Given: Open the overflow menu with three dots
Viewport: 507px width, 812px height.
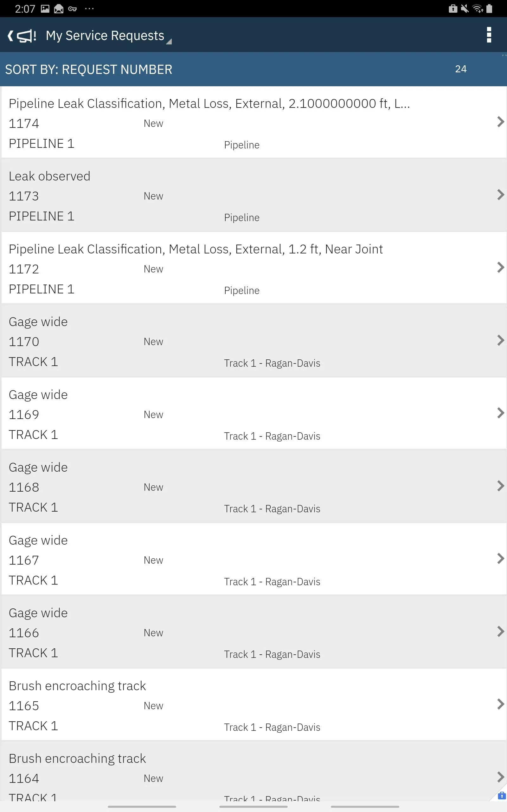Looking at the screenshot, I should click(x=490, y=35).
